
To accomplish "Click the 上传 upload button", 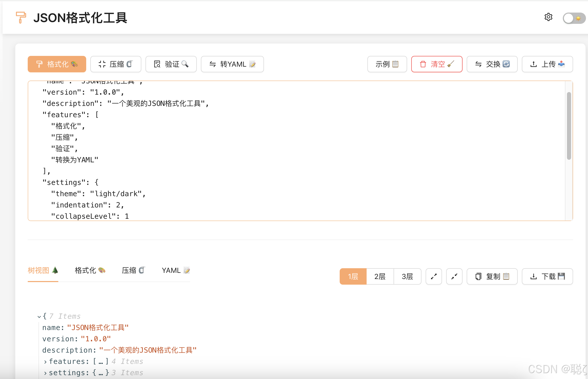I will click(547, 64).
